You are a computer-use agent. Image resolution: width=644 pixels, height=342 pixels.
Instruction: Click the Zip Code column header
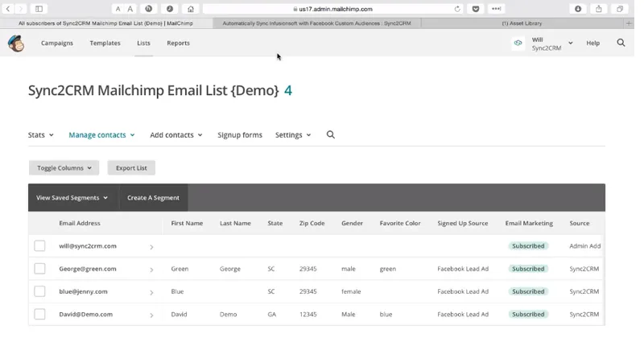coord(312,224)
